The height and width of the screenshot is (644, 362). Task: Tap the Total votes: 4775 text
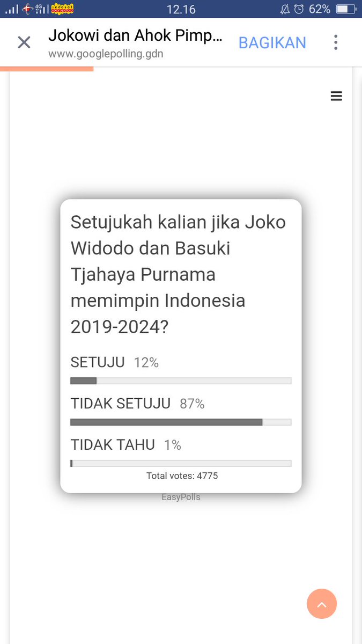[182, 475]
